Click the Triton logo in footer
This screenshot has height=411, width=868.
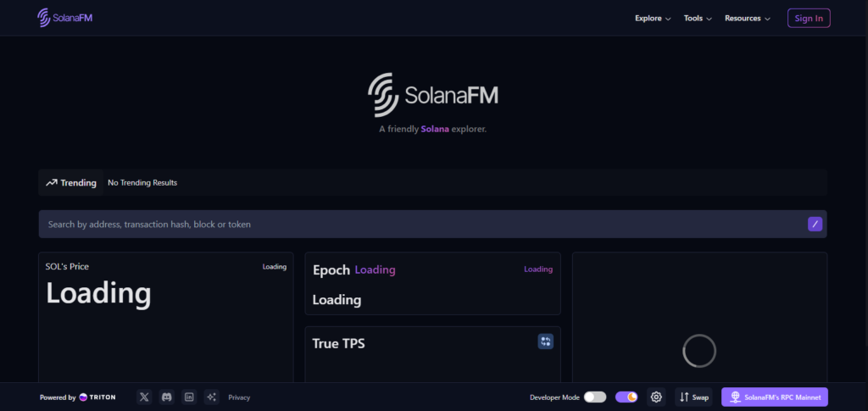[97, 397]
